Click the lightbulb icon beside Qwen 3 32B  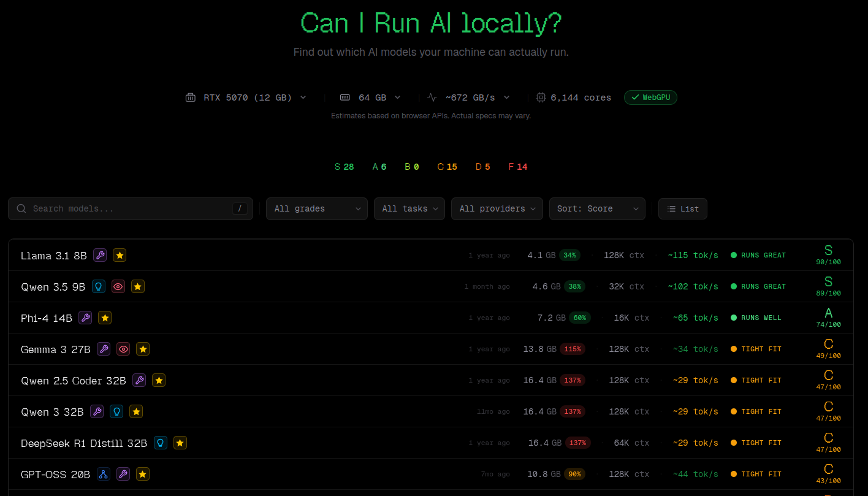[x=116, y=411]
